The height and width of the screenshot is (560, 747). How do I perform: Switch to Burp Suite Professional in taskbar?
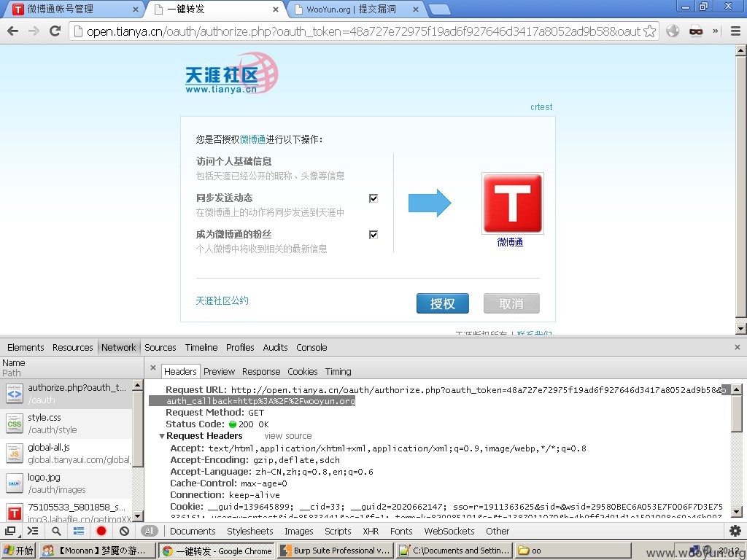[x=336, y=551]
